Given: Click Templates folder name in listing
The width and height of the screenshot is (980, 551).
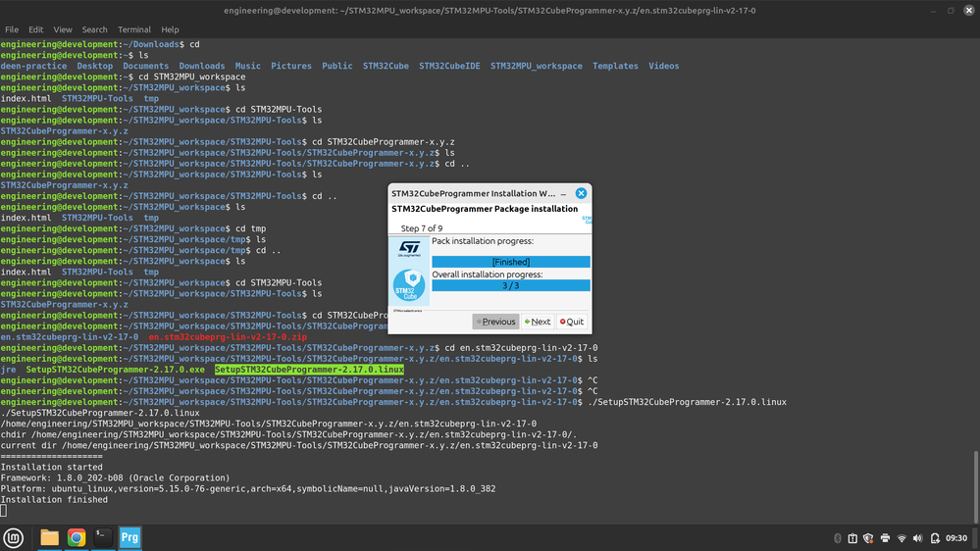Looking at the screenshot, I should click(615, 66).
